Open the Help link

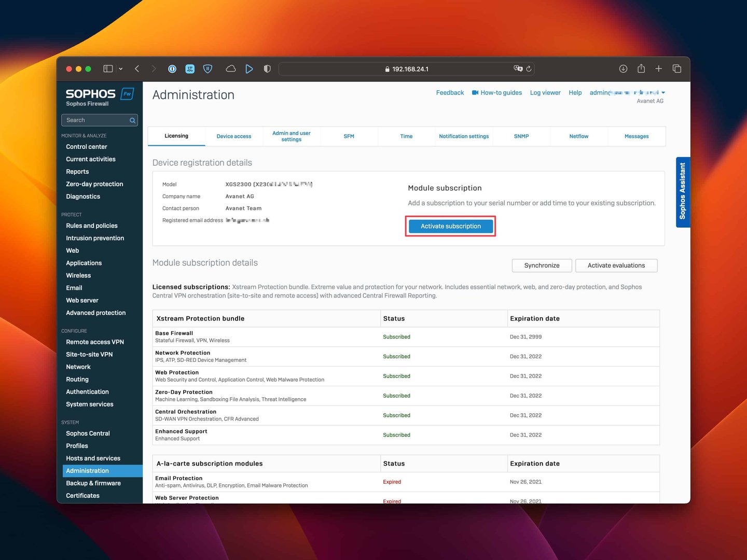[x=575, y=93]
